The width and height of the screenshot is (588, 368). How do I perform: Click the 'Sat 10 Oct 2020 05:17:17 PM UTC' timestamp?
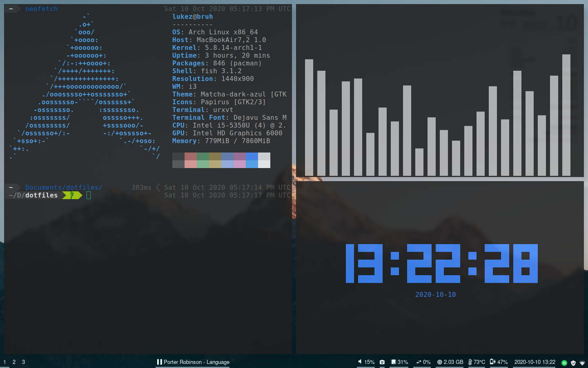pos(227,195)
